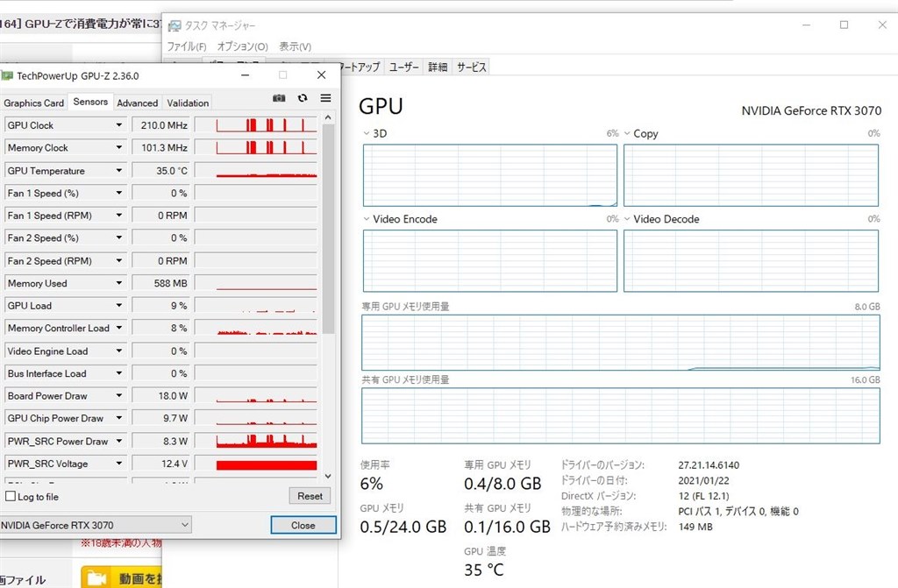Click the 0.4/8.0 GB dedicated memory value
This screenshot has height=588, width=898.
502,484
